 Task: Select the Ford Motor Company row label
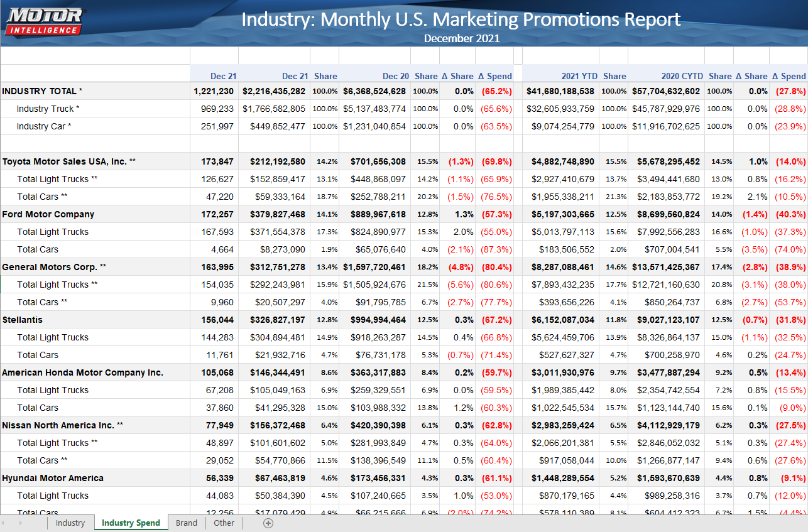click(48, 214)
